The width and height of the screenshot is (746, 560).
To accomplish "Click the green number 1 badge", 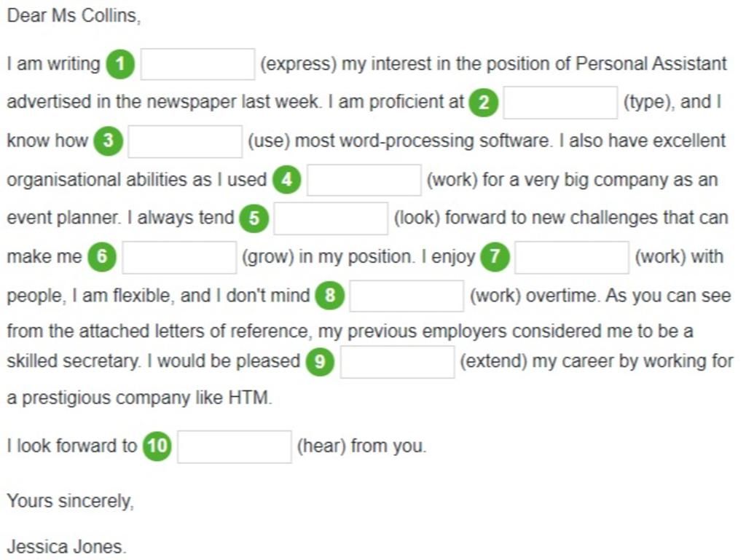I will click(120, 63).
